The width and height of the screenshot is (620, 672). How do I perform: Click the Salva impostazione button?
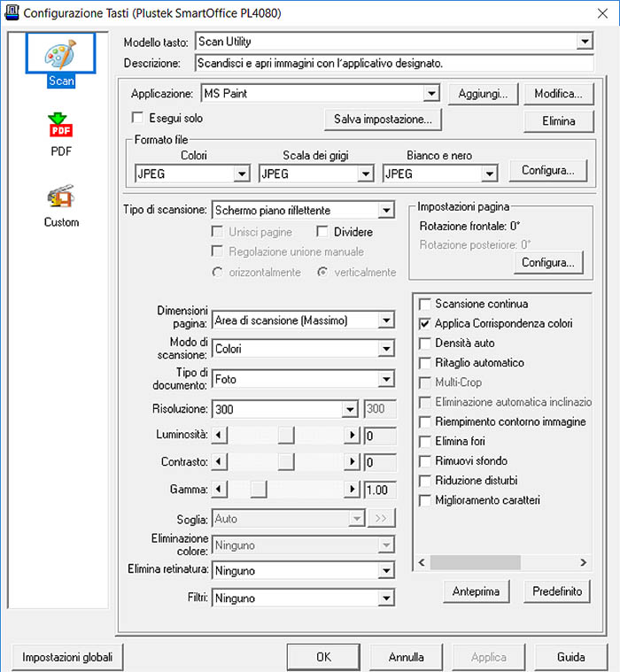[383, 119]
